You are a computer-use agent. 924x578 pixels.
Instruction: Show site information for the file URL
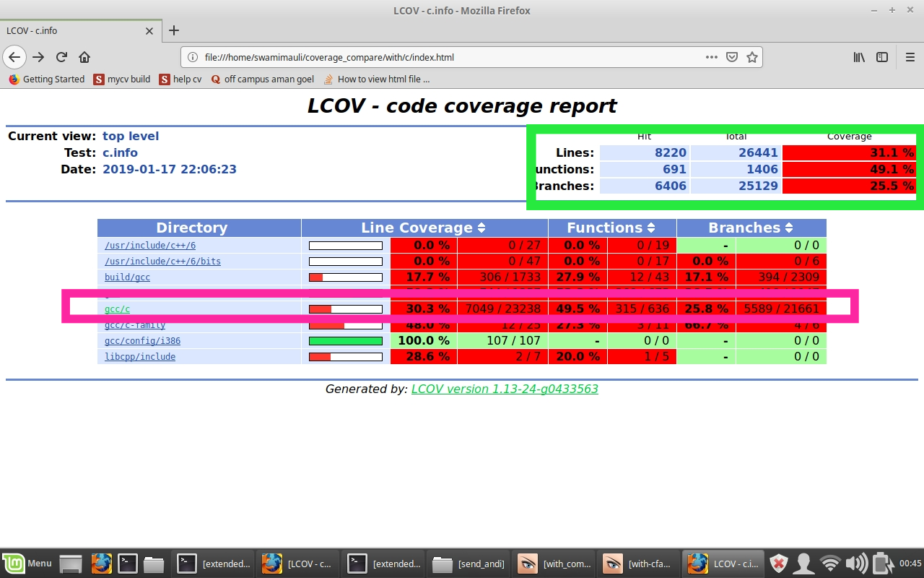[192, 57]
